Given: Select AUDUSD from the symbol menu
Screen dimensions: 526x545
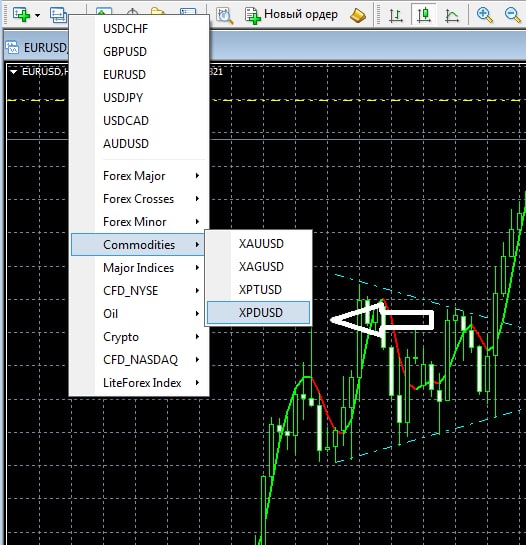Looking at the screenshot, I should tap(139, 143).
